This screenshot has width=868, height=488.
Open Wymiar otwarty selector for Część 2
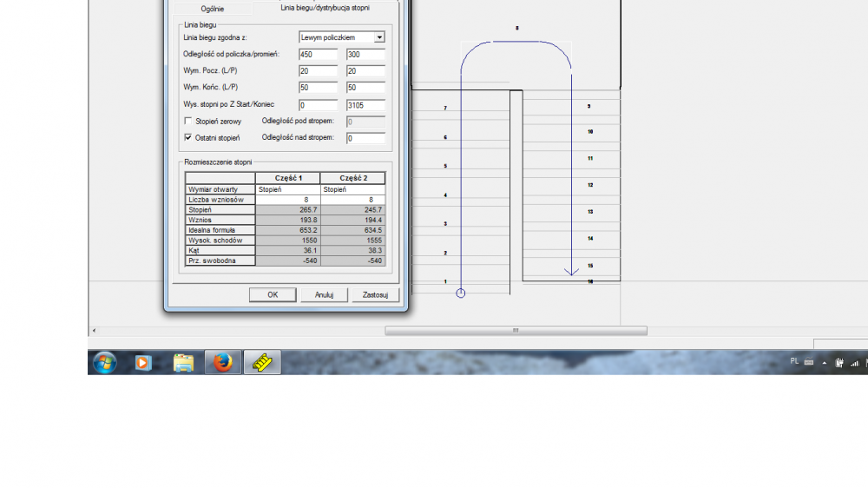pos(352,189)
